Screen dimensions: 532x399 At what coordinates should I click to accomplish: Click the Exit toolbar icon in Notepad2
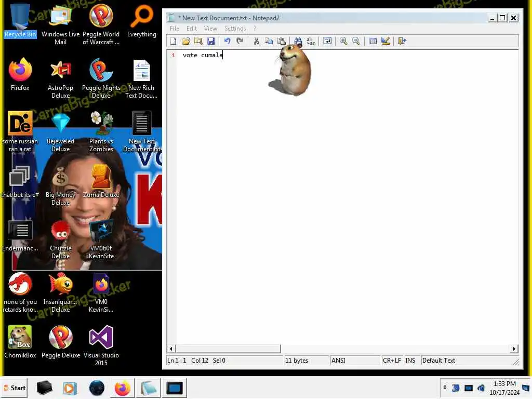[402, 41]
